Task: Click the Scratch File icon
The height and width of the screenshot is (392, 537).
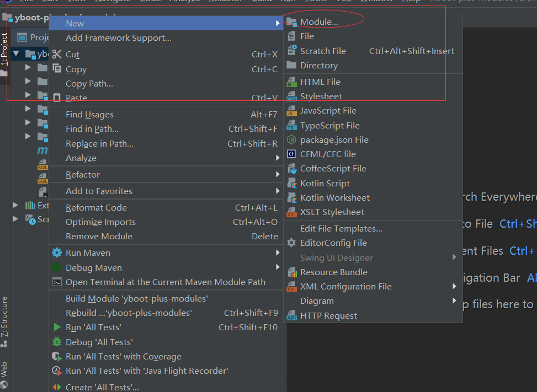Action: (292, 50)
